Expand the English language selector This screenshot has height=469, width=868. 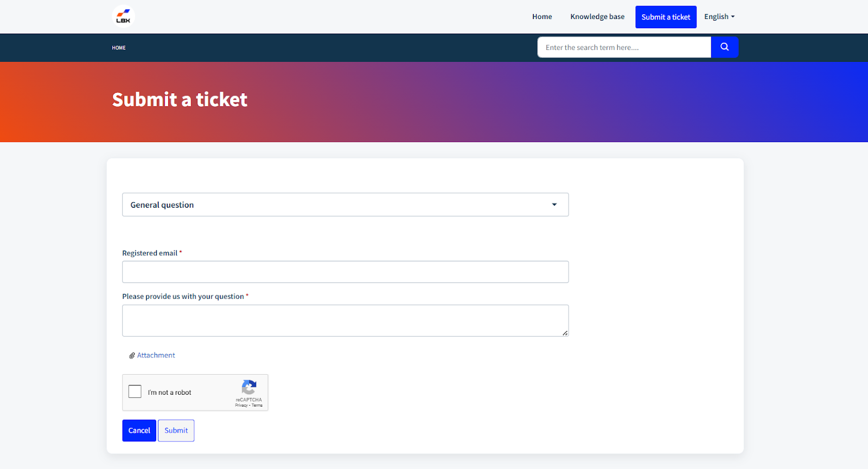pyautogui.click(x=719, y=17)
